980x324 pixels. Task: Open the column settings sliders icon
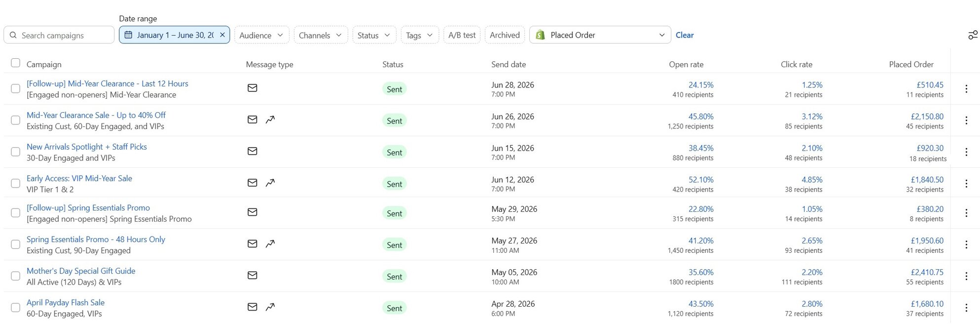973,35
